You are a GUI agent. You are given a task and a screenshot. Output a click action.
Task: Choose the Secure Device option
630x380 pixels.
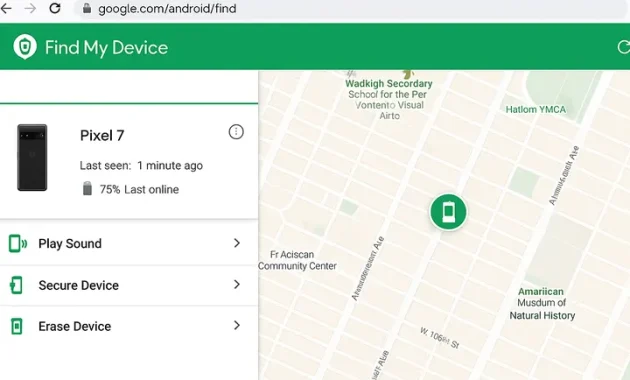pyautogui.click(x=129, y=285)
